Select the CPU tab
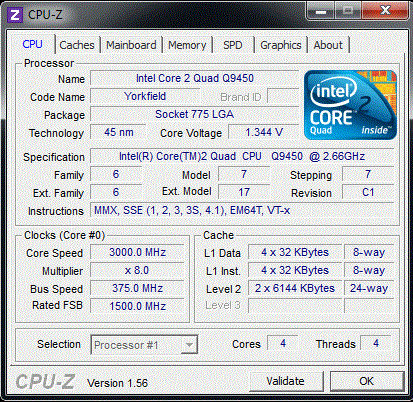 point(32,44)
